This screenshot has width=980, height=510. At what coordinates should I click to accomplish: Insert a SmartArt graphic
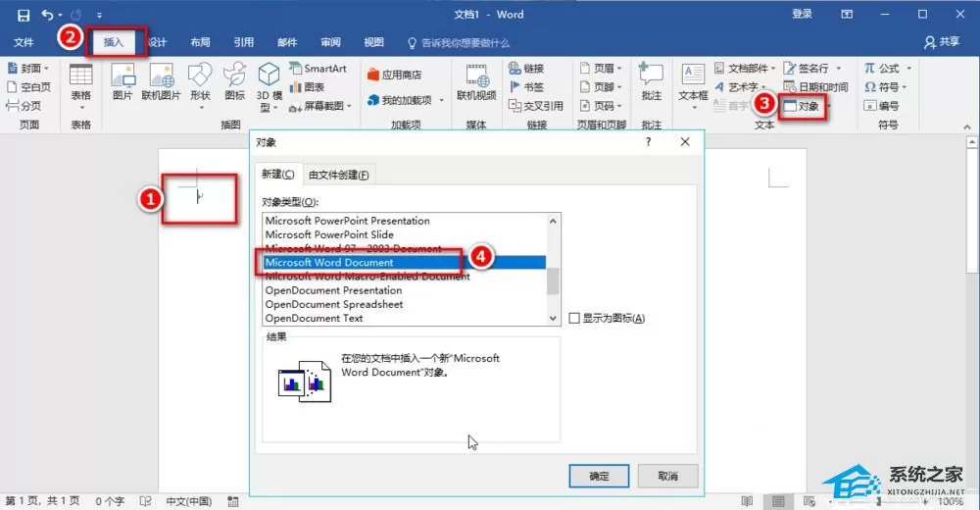pyautogui.click(x=318, y=69)
